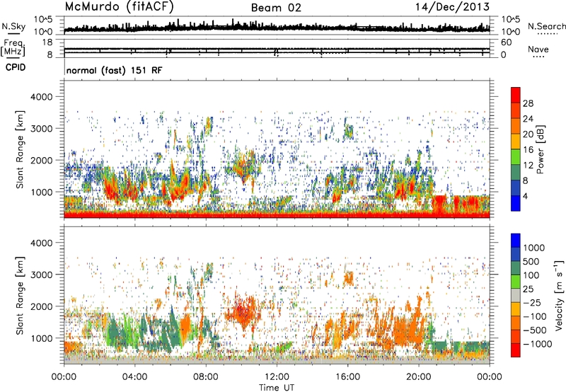Click the "08:00" time tick label
Viewport: 566px width, 392px height.
tap(206, 377)
